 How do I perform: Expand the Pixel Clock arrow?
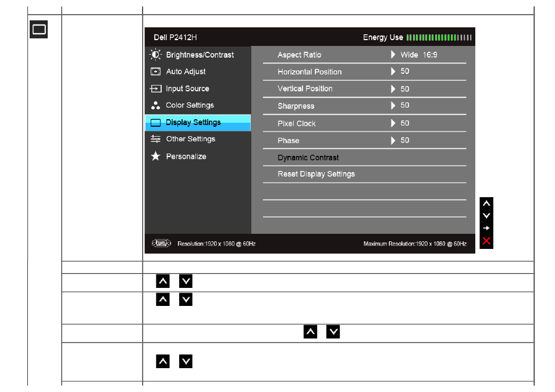pos(393,123)
